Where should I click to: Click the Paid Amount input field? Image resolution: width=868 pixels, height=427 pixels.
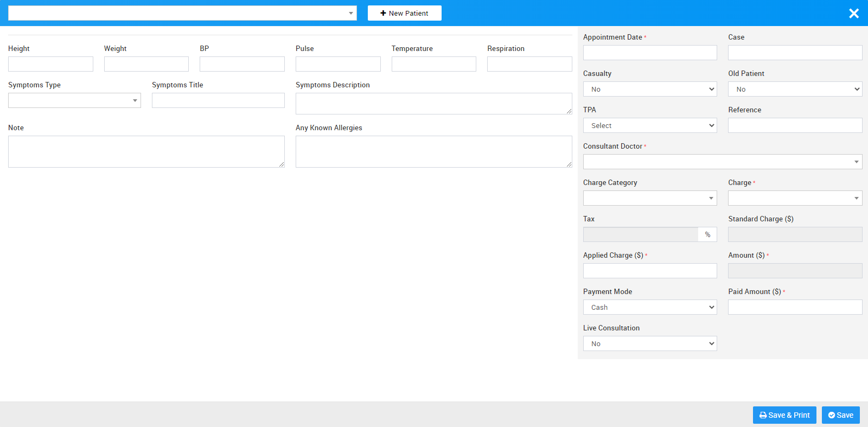click(x=795, y=307)
